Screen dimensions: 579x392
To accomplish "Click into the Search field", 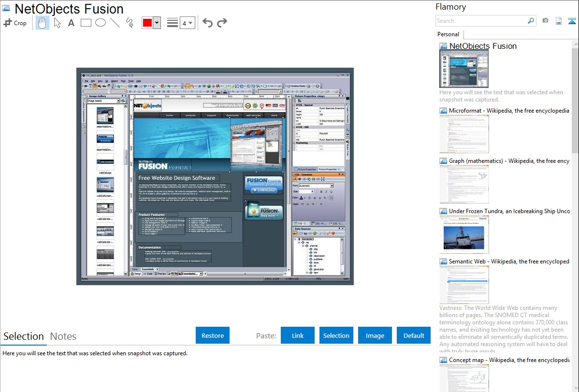I will tap(481, 21).
